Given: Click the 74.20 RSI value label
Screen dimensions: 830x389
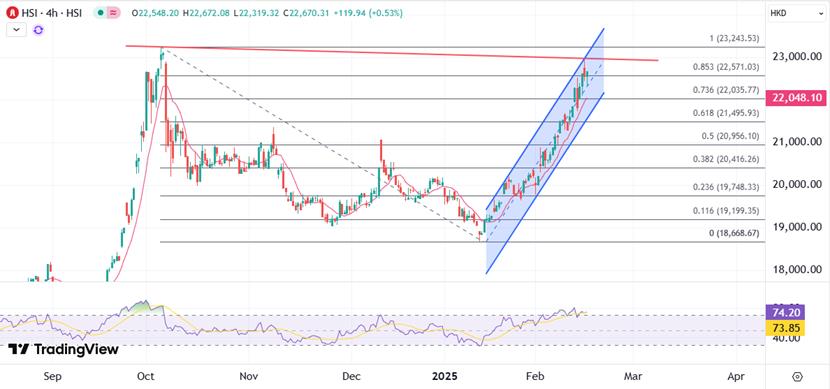Looking at the screenshot, I should point(785,312).
